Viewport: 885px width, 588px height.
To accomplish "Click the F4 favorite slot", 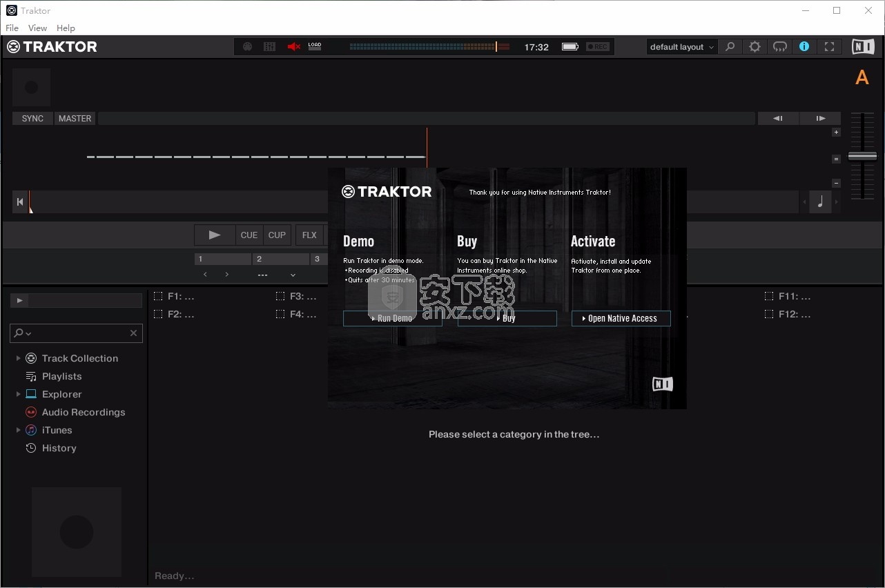I will (x=296, y=314).
